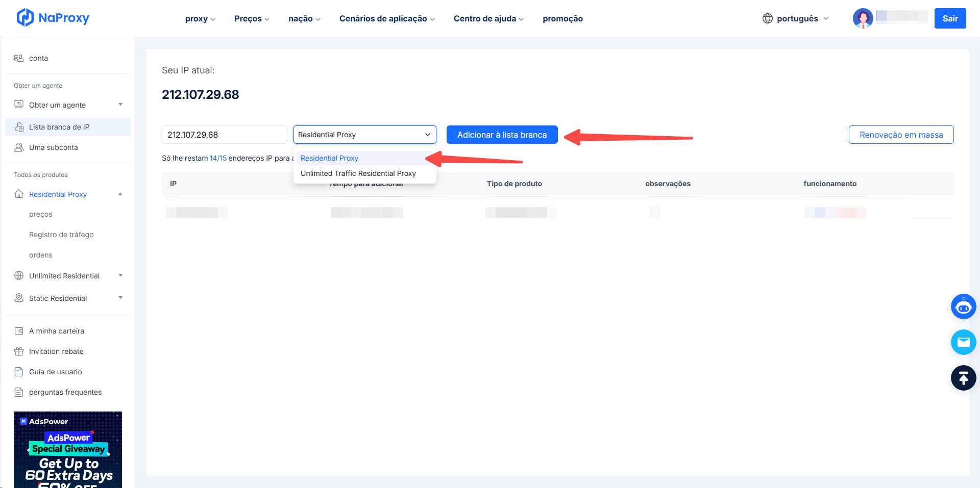Viewport: 980px width, 488px height.
Task: Click the funcionamento column header
Action: 830,184
